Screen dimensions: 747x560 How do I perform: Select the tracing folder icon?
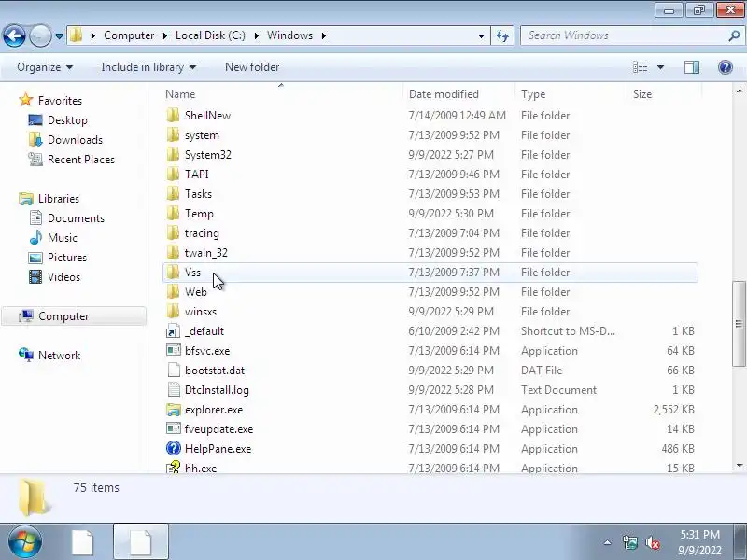click(x=173, y=232)
